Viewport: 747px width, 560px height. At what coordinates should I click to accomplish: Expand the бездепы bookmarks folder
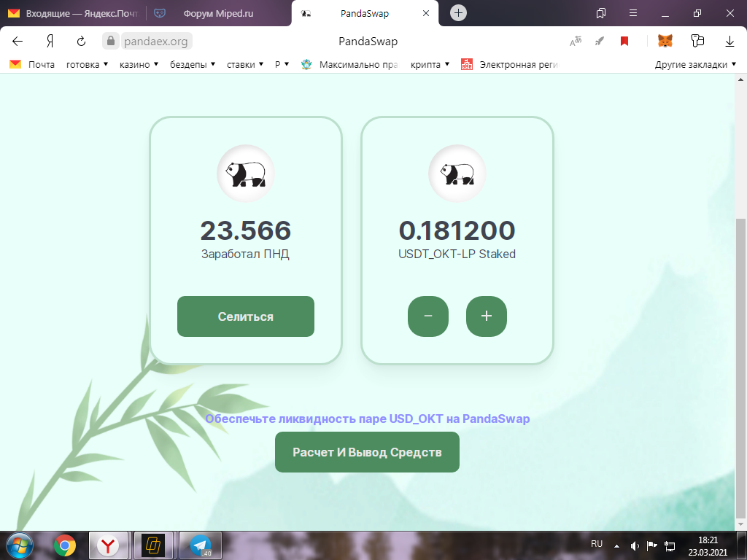[193, 64]
